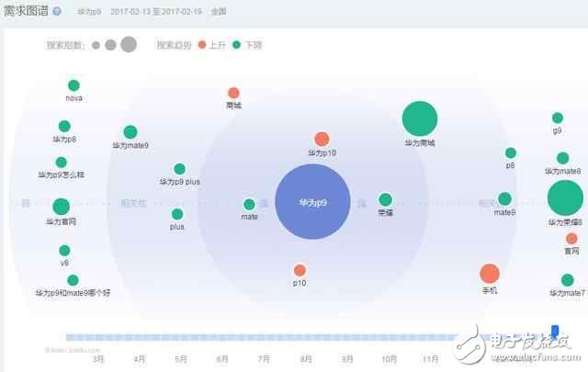
Task: Click the orange 商城 bubble
Action: (x=233, y=93)
